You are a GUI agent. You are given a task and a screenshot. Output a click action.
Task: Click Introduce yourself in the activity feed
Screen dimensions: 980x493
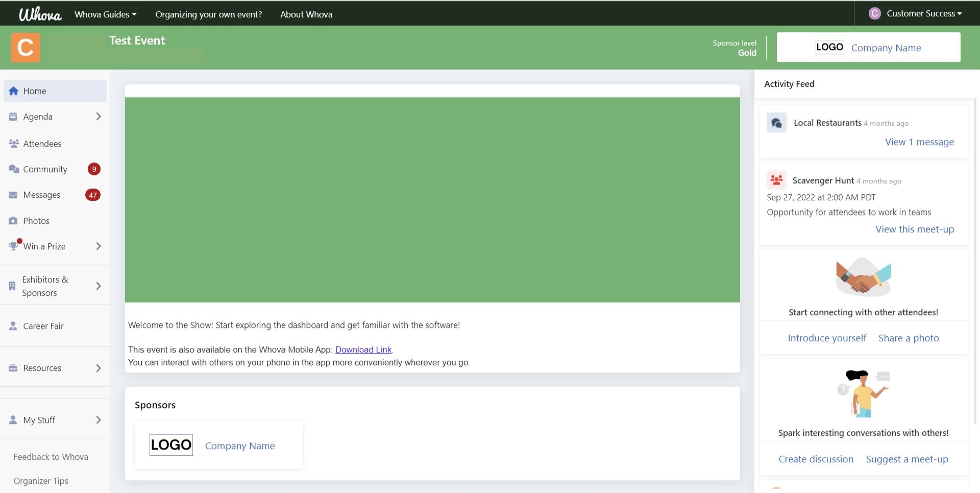click(x=826, y=338)
